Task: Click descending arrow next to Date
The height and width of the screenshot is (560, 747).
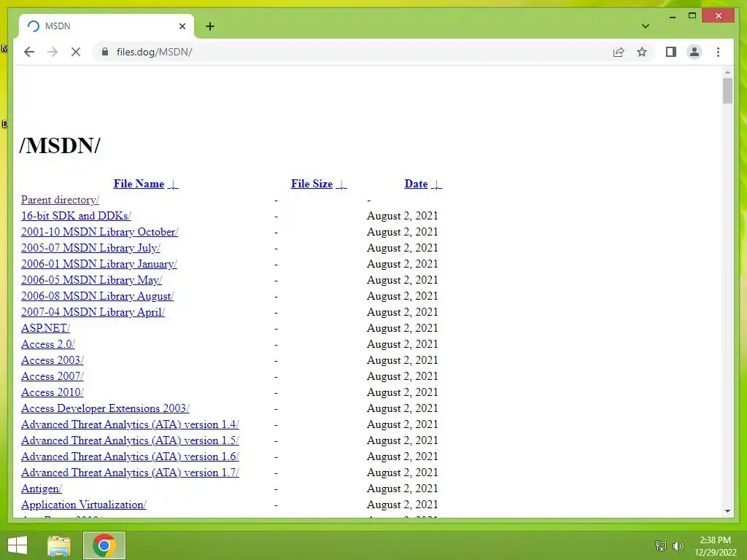Action: [436, 184]
